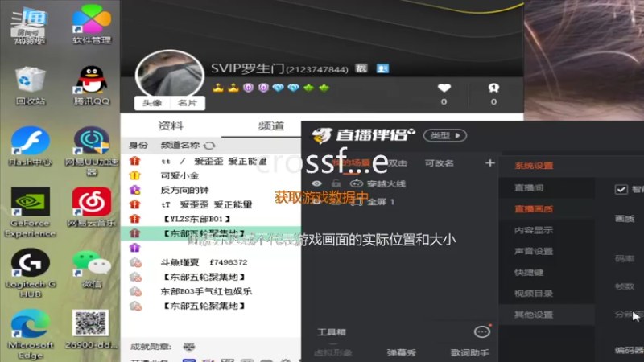Screen dimensions: 644x362
Task: Click the 工具箱 toolbox label
Action: 332,332
